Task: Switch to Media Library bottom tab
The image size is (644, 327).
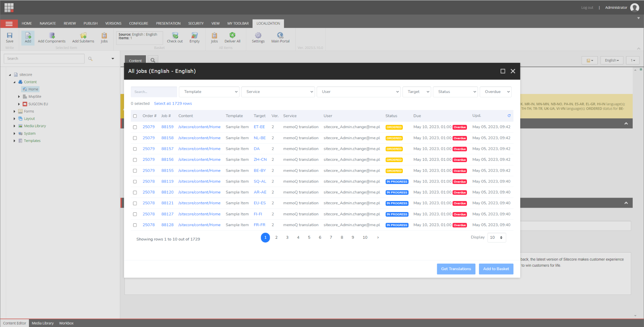Action: coord(42,323)
